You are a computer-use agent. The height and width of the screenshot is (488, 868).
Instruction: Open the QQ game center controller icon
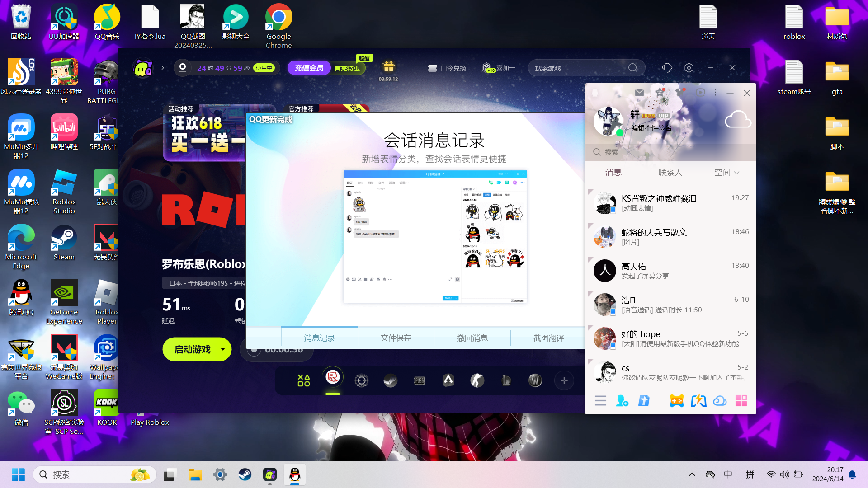tap(677, 401)
